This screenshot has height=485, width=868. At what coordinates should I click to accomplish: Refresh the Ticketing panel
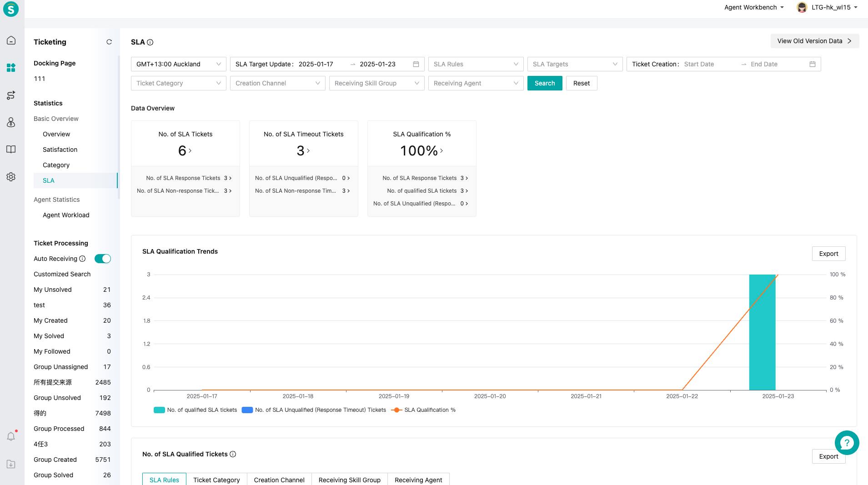point(109,42)
